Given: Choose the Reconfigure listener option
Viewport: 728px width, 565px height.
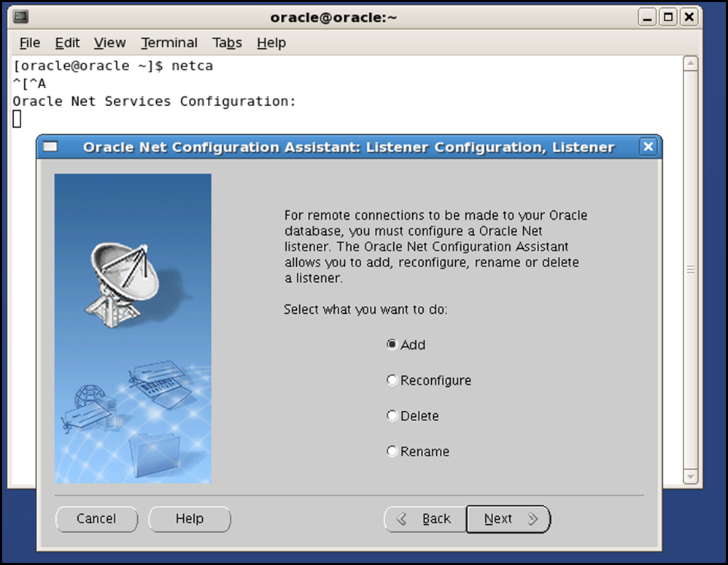Looking at the screenshot, I should [x=429, y=380].
